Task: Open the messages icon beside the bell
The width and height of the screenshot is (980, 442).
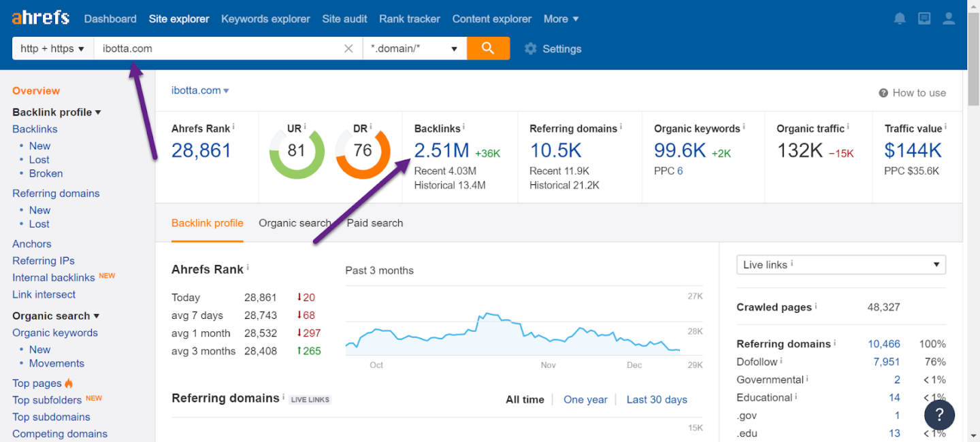Action: [924, 19]
